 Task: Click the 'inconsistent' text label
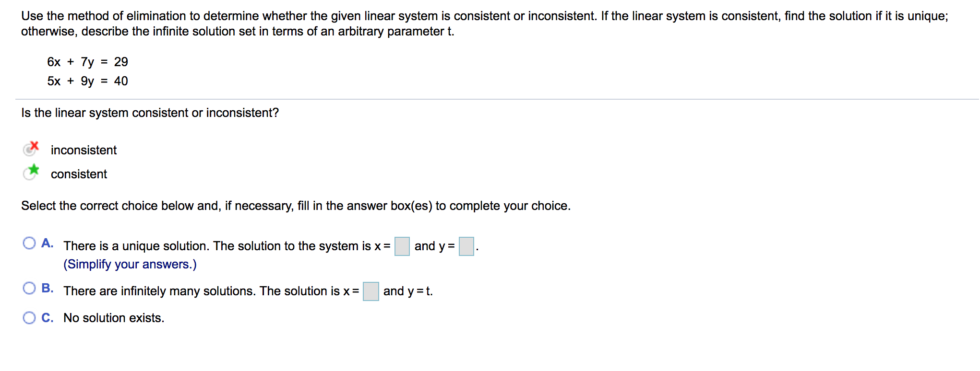(84, 150)
